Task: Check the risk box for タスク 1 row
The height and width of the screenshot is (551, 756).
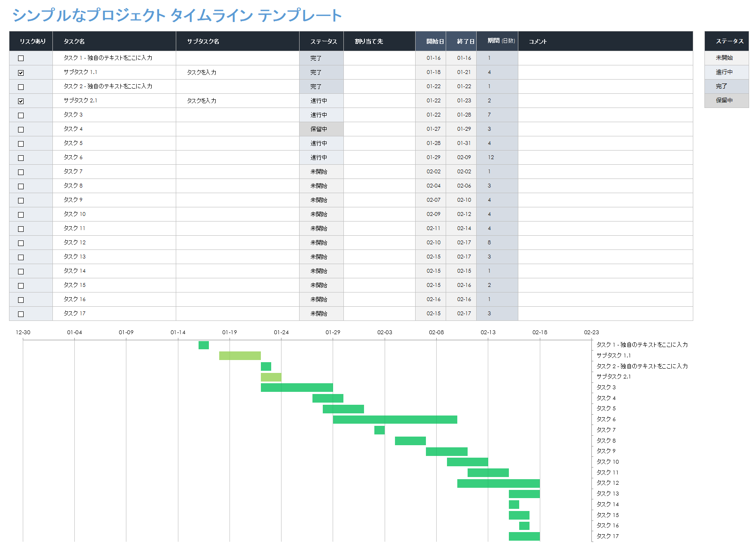Action: [21, 58]
